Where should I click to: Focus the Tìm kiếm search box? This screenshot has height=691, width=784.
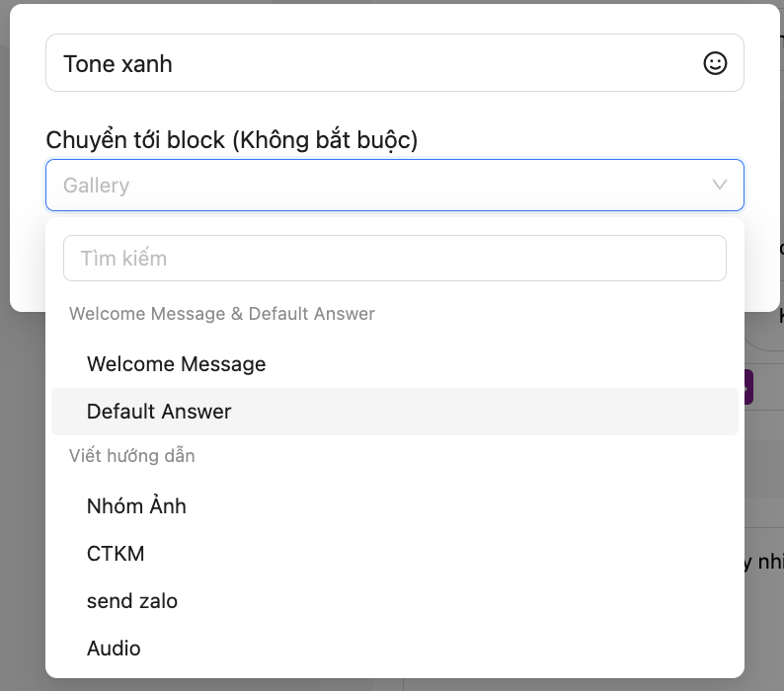tap(395, 259)
